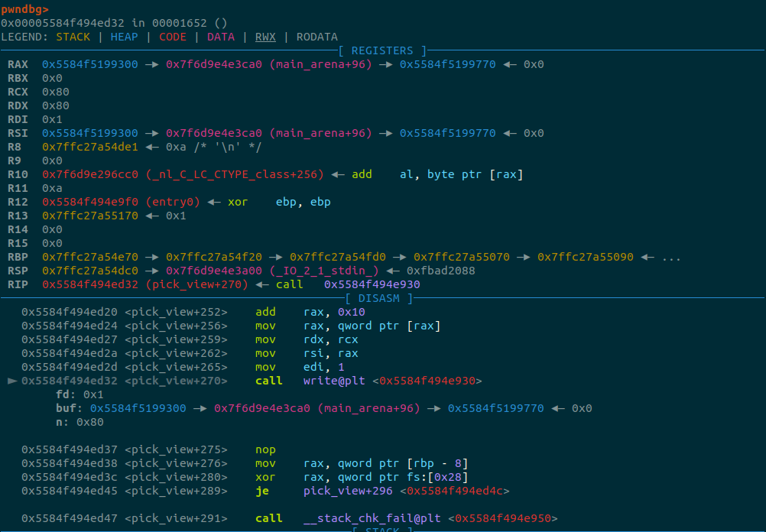Click the ellipsis ending the RBP chain
Screen dimensions: 766x532
(x=671, y=257)
